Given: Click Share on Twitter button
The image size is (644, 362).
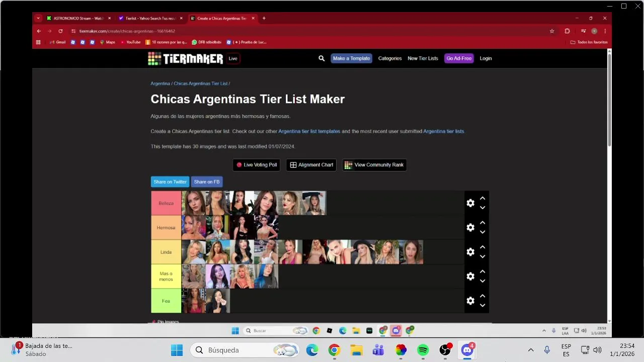Looking at the screenshot, I should [170, 182].
